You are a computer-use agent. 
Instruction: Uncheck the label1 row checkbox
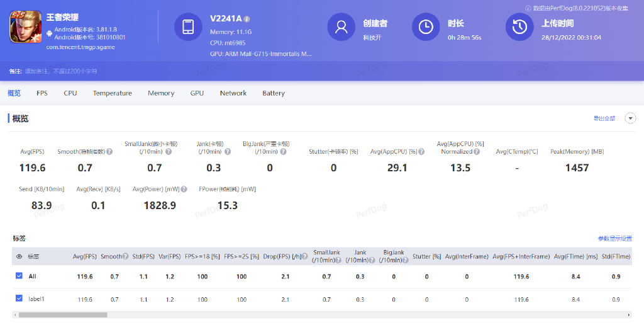(x=19, y=299)
